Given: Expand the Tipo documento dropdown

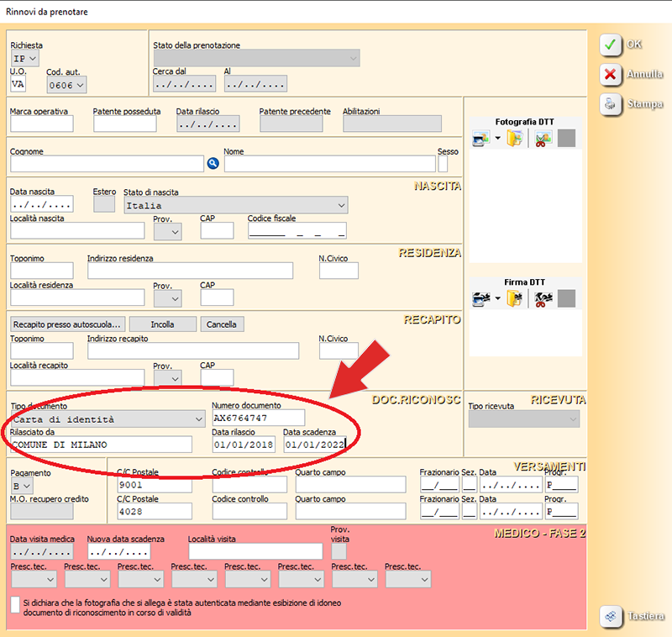Looking at the screenshot, I should point(198,419).
